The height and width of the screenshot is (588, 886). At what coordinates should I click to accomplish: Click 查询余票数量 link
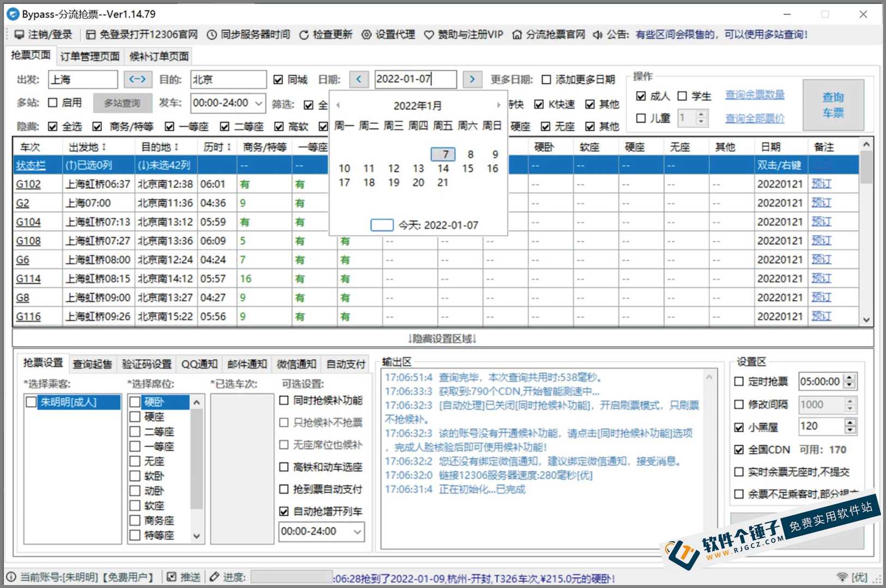[755, 95]
